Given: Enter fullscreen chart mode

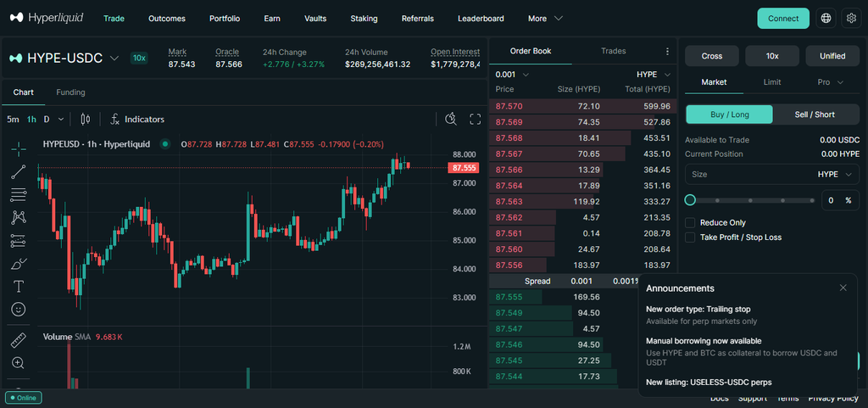Looking at the screenshot, I should pos(475,119).
